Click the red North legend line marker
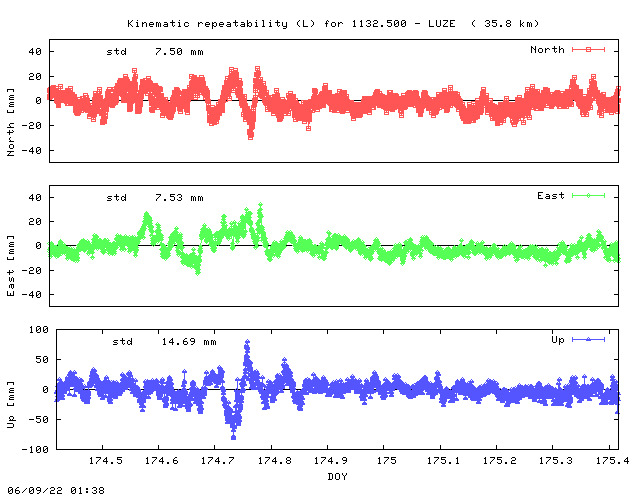This screenshot has width=640, height=496. pos(588,50)
